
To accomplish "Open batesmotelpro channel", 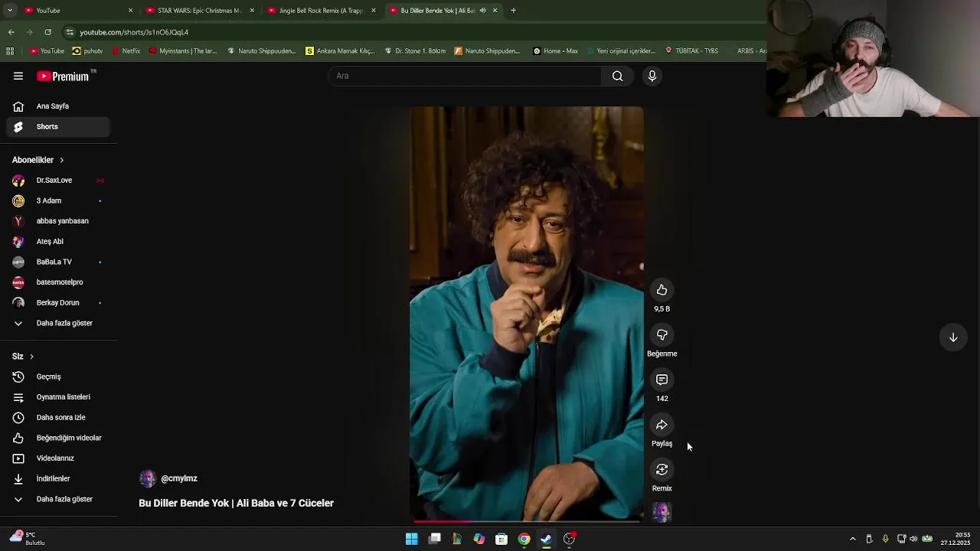I will click(x=59, y=282).
